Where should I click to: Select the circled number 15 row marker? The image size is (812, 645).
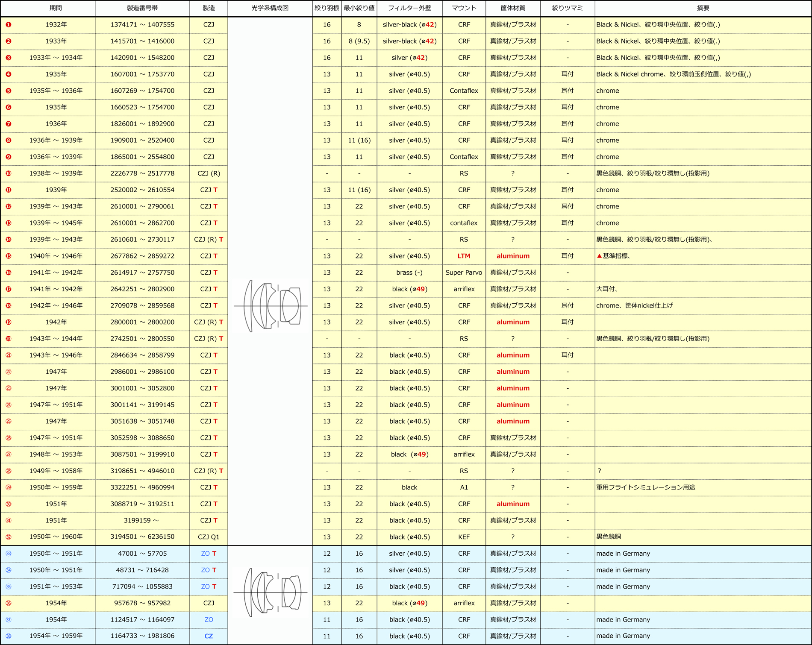9,256
